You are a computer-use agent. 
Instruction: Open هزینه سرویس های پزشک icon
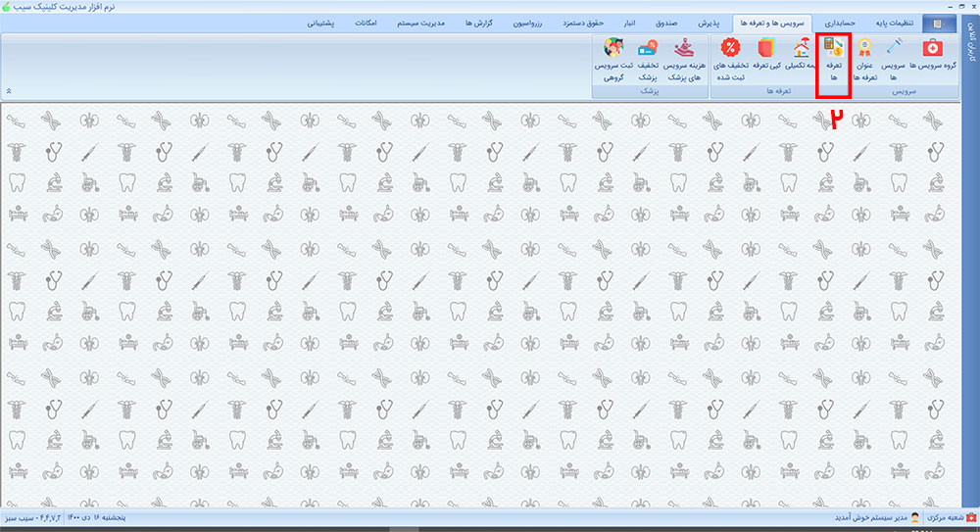(686, 57)
